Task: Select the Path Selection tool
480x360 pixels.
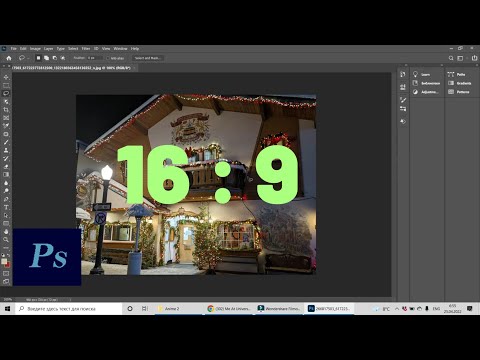Action: (6, 215)
